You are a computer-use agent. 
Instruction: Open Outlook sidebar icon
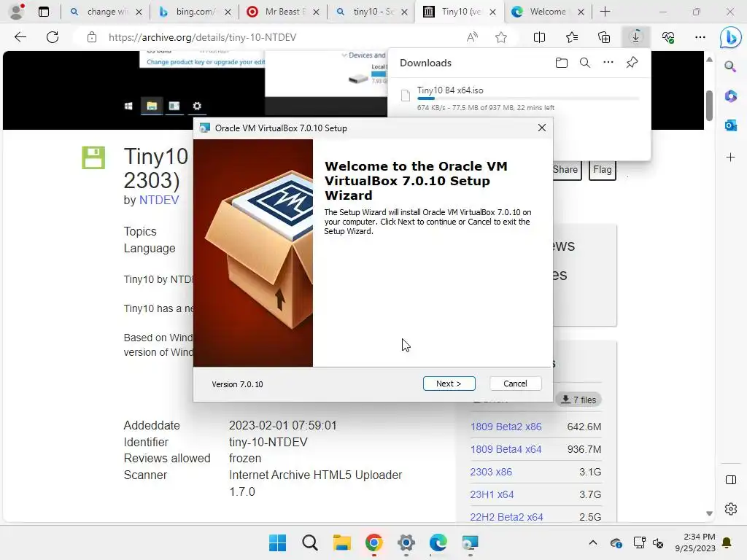[730, 125]
